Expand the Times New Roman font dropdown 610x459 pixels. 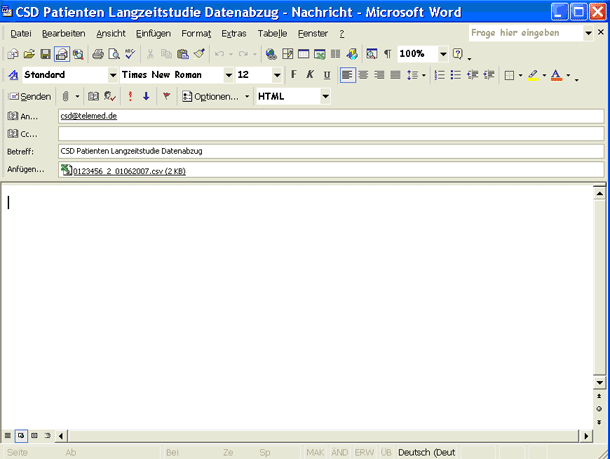229,75
